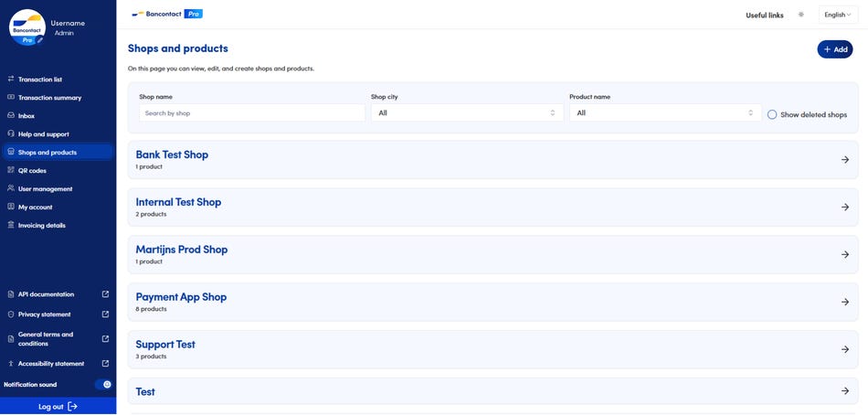868x415 pixels.
Task: Toggle the Notification sound switch
Action: point(103,385)
